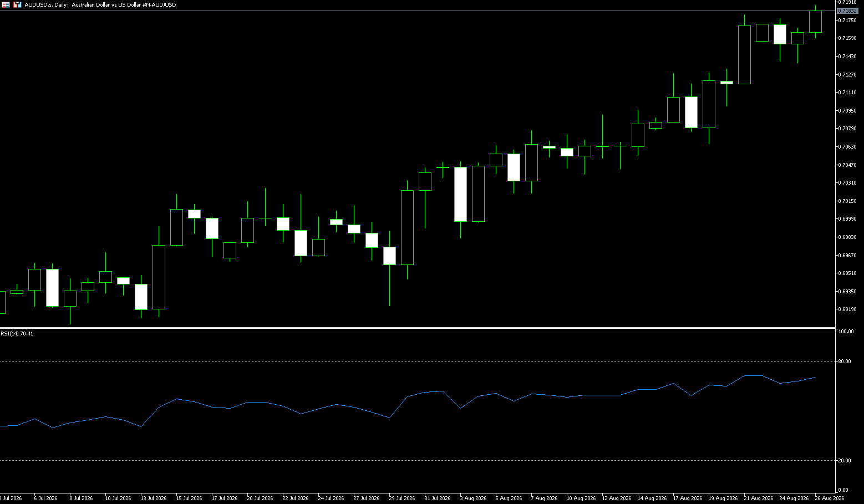This screenshot has height=504, width=864.
Task: Click the 0.70790 price scale label
Action: 848,129
